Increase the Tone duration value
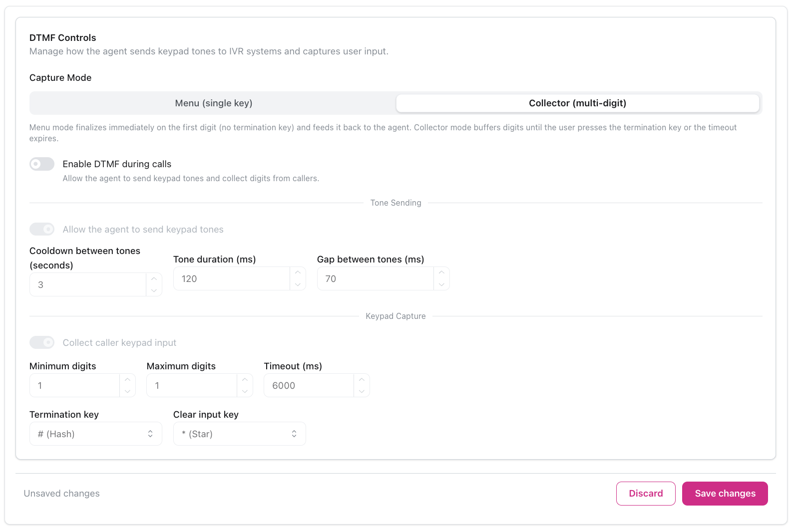The height and width of the screenshot is (532, 793). point(298,272)
